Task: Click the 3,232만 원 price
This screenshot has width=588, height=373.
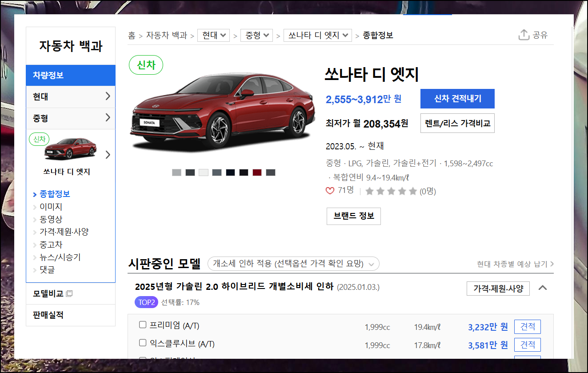Action: [488, 327]
